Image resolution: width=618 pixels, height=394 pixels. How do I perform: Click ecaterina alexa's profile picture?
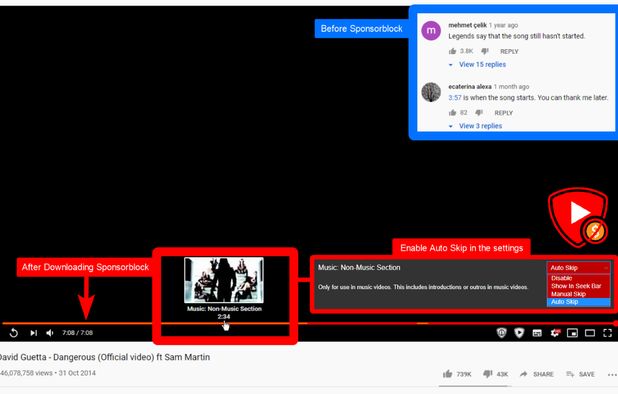coord(431,92)
